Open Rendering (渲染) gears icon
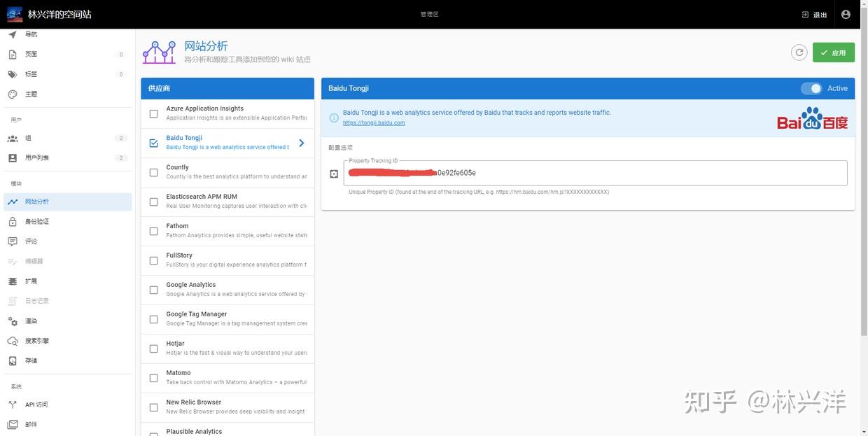 pos(12,321)
